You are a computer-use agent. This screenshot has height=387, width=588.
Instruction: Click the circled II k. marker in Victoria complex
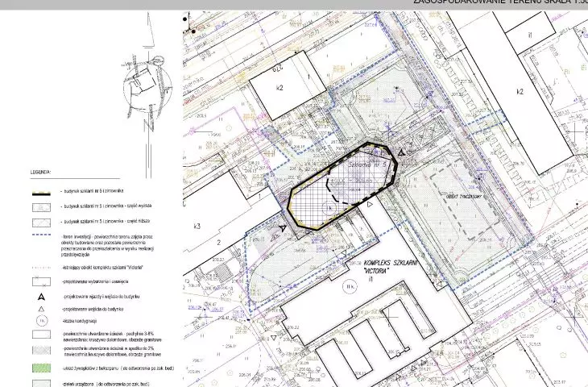click(350, 287)
